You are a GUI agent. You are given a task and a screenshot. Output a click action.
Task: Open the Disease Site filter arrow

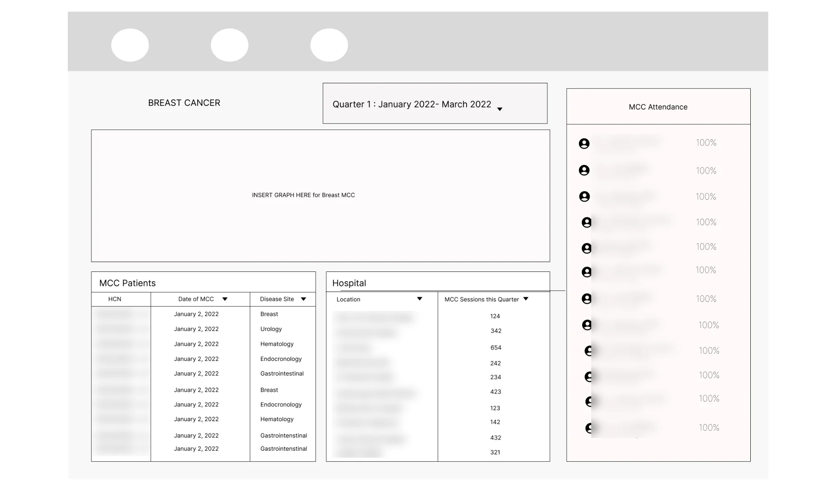click(303, 299)
